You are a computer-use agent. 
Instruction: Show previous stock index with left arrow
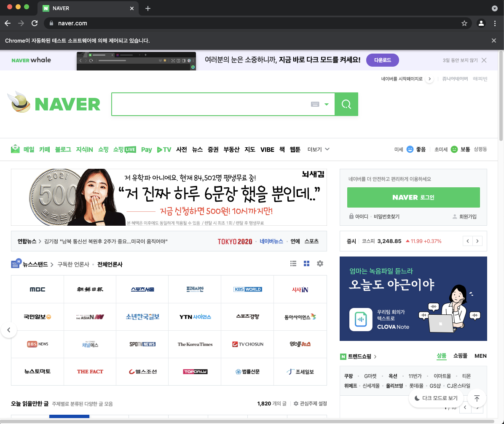[468, 241]
